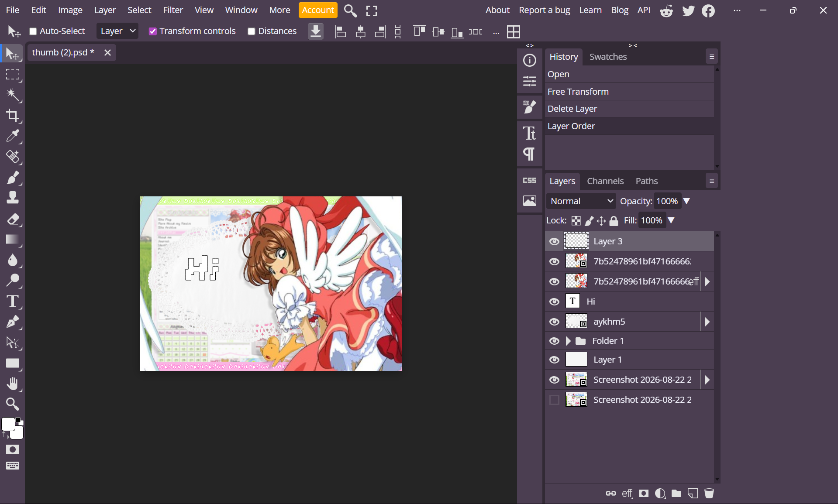Add a new folder in Layers panel
The width and height of the screenshot is (838, 504).
tap(676, 494)
